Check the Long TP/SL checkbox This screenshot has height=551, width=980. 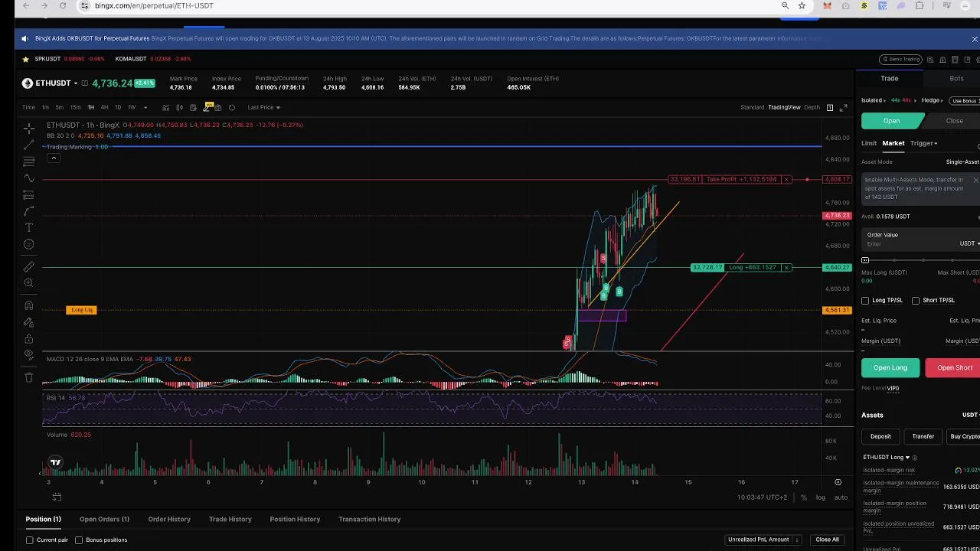click(x=865, y=301)
